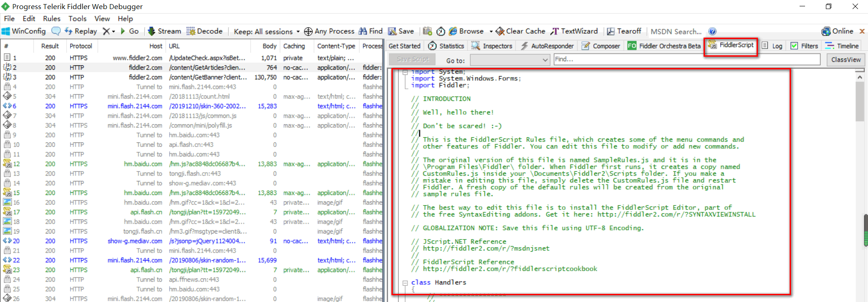Open the Timeline tab

(842, 46)
